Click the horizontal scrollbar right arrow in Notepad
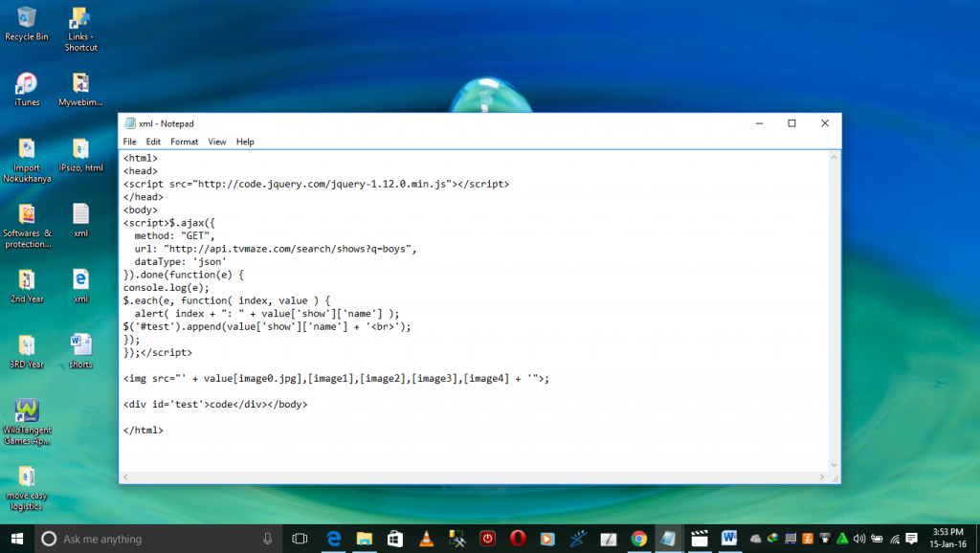The image size is (980, 553). coord(822,476)
